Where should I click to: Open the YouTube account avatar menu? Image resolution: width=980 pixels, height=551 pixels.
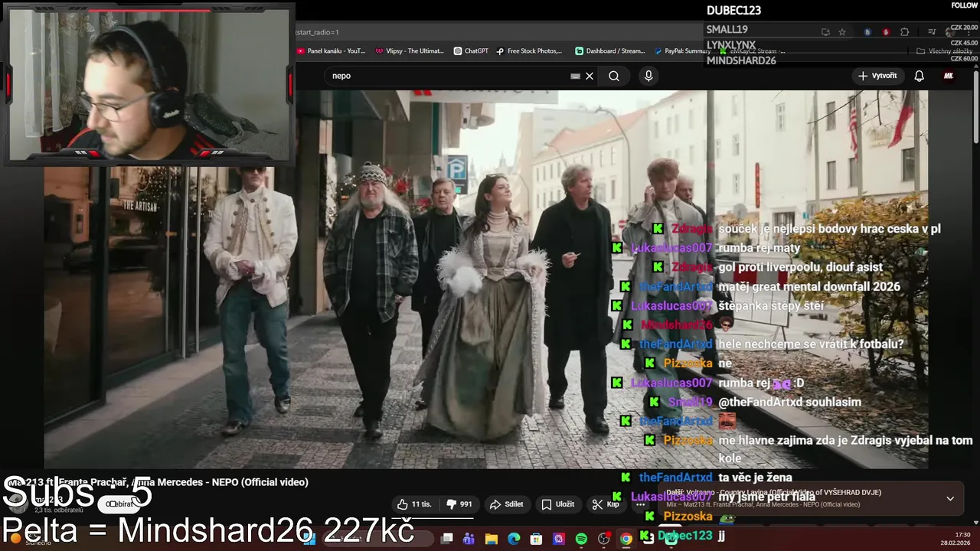(x=949, y=76)
